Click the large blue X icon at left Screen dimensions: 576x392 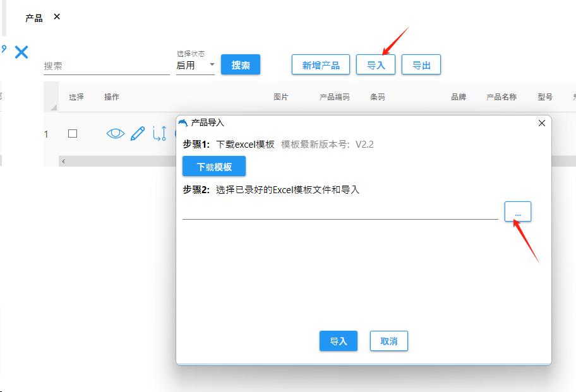point(21,52)
